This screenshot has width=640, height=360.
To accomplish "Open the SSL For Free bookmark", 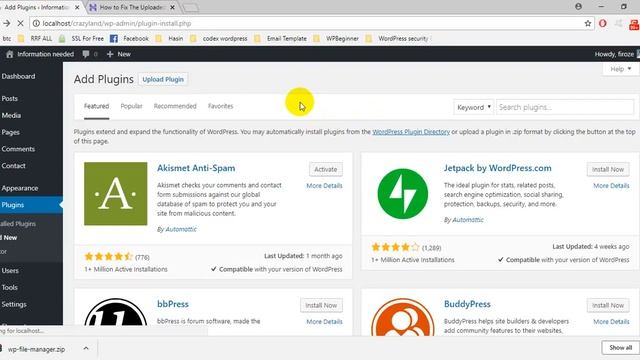I will [x=81, y=38].
